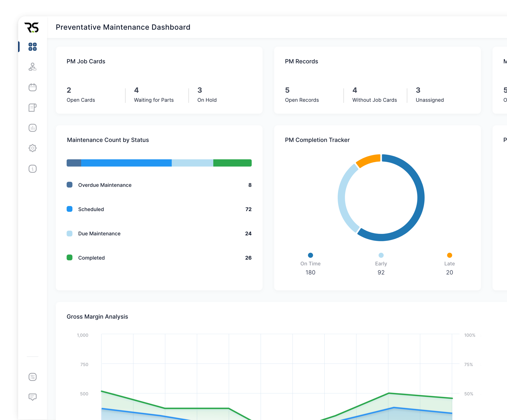
Task: Click the Overdue dark segment of status bar
Action: pos(74,163)
